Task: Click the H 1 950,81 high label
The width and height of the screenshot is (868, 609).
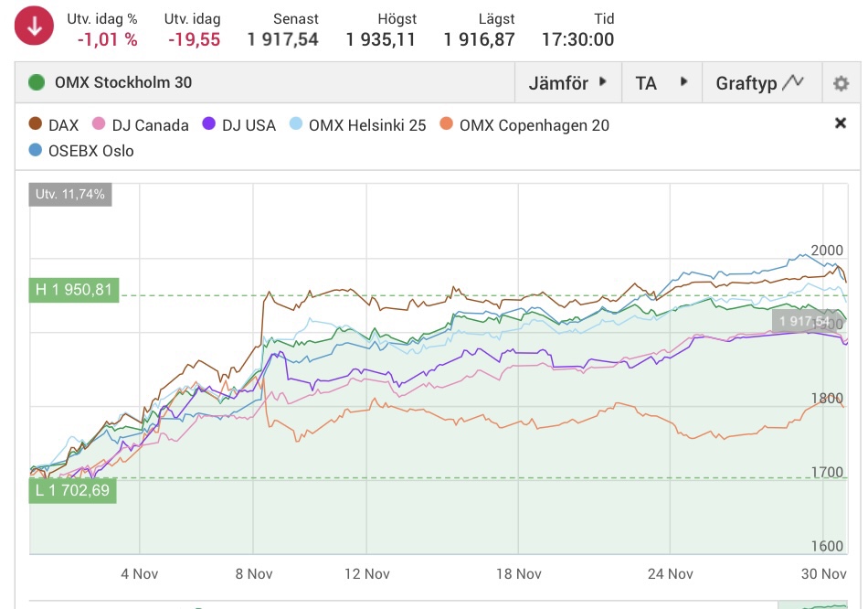Action: [x=74, y=290]
